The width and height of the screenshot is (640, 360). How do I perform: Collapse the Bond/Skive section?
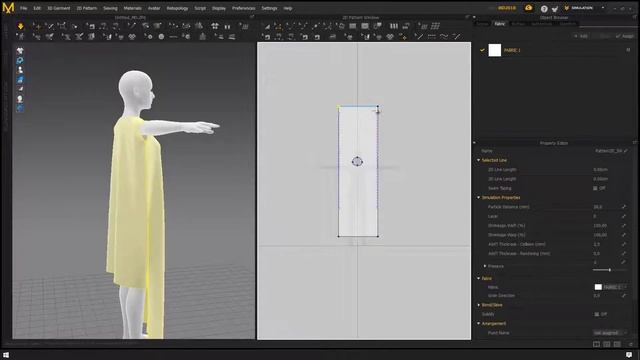coord(479,305)
